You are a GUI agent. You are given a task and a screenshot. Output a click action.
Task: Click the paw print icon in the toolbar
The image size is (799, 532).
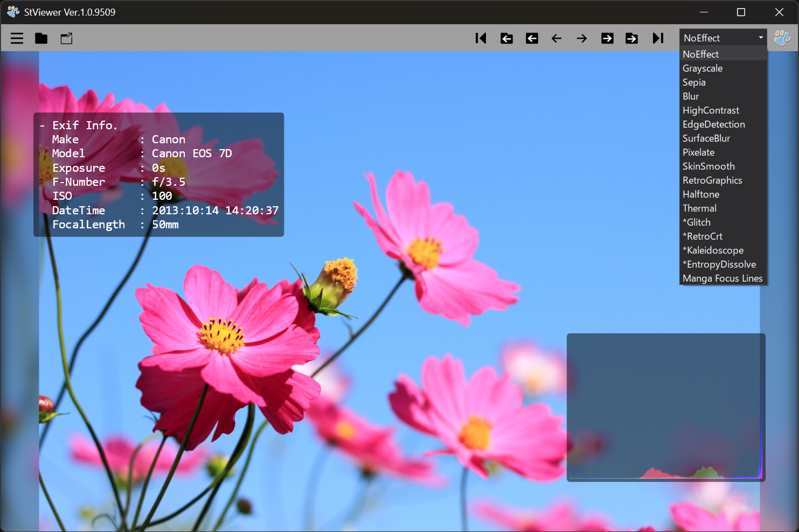pyautogui.click(x=782, y=38)
